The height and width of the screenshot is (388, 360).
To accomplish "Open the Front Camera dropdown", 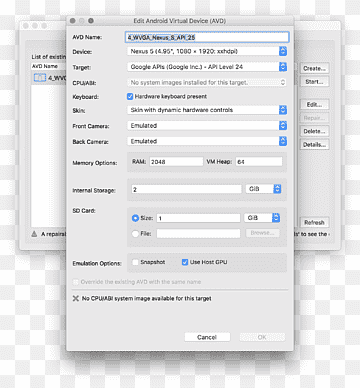I will click(207, 126).
